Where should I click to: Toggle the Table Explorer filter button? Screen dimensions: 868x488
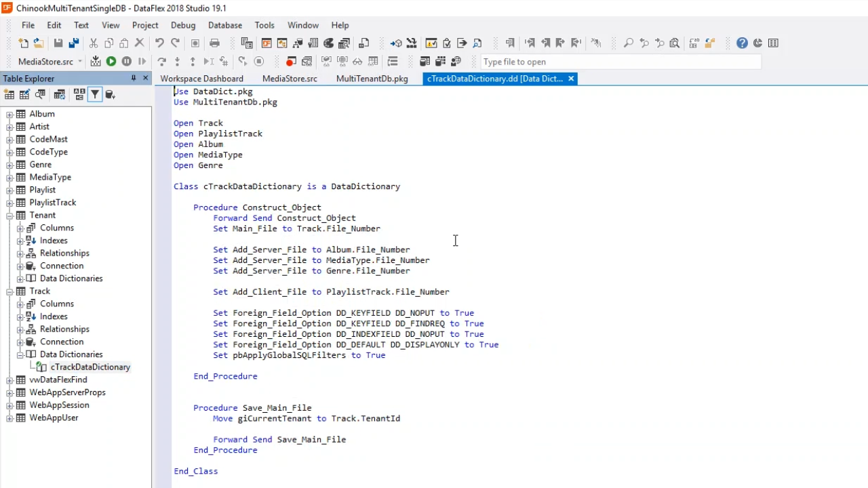[x=95, y=95]
